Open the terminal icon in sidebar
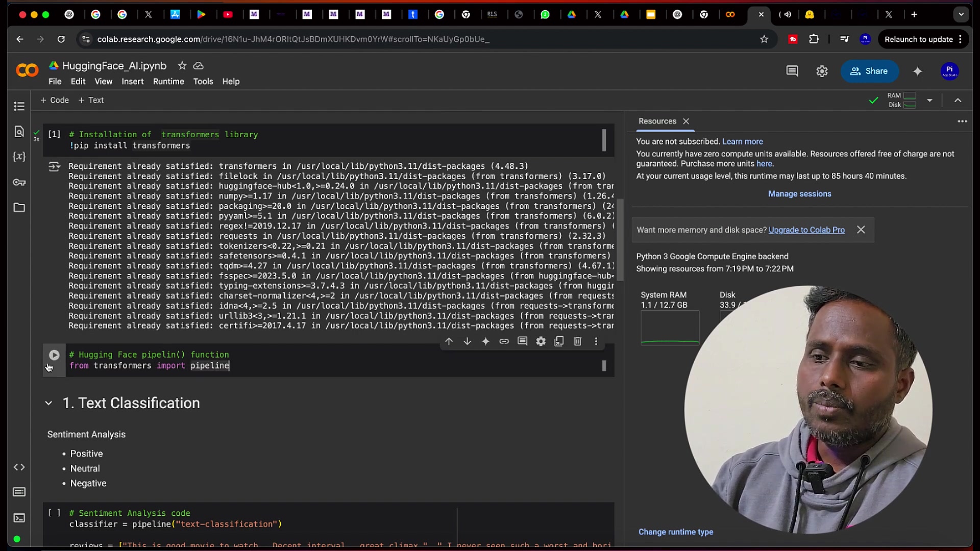Viewport: 980px width, 551px height. (x=19, y=518)
